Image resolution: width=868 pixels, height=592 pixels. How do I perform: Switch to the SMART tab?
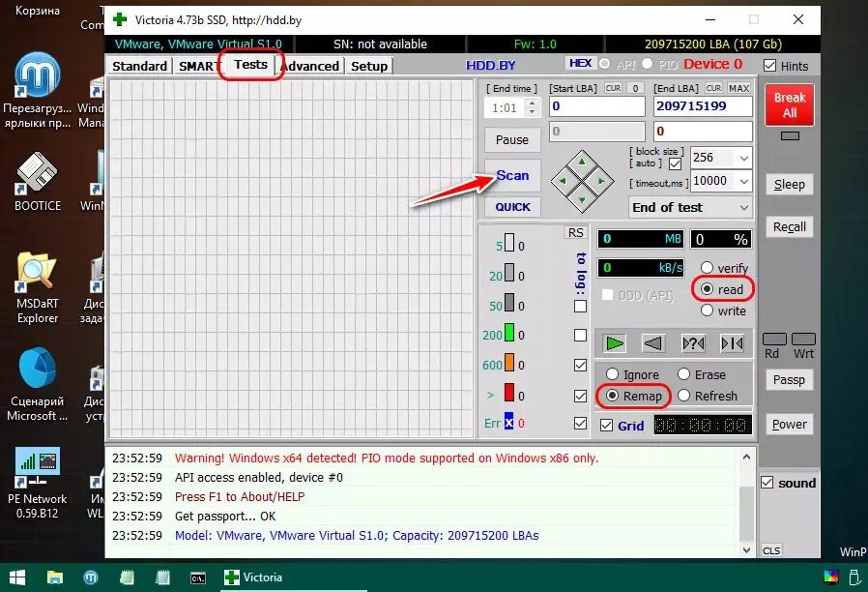(x=199, y=66)
